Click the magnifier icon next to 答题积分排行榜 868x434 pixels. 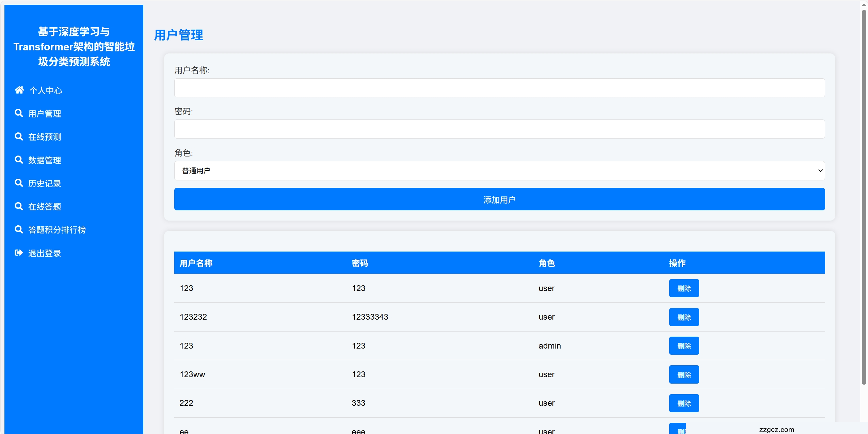click(x=19, y=230)
